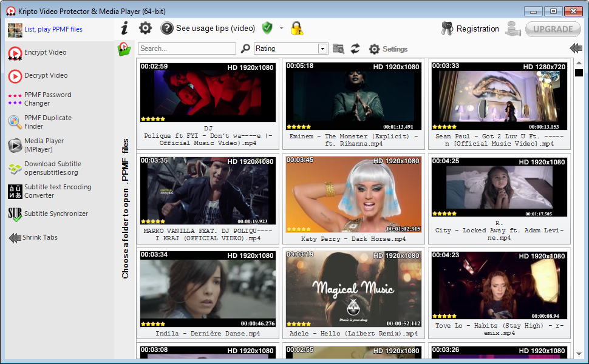Click the Decrypt Video play icon

15,76
